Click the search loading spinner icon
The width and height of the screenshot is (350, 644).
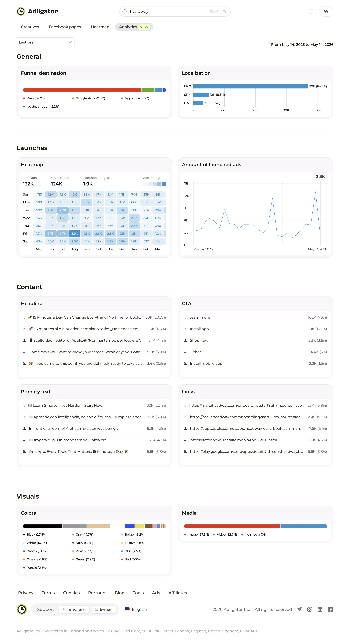coord(125,12)
